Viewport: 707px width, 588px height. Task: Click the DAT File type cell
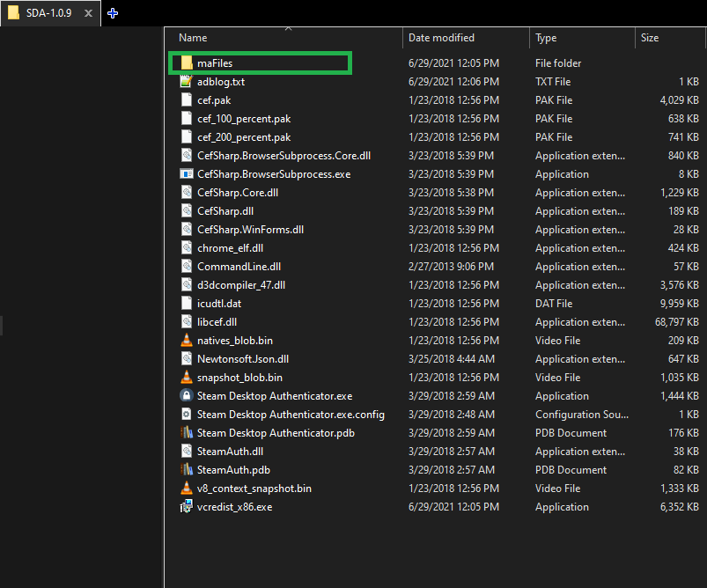click(x=554, y=304)
